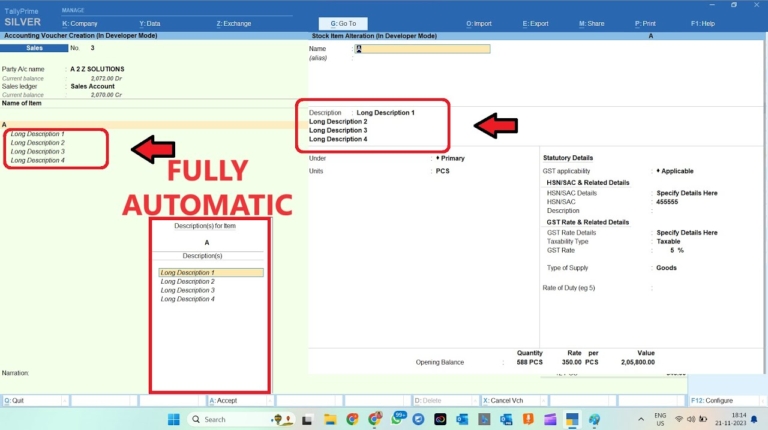This screenshot has height=430, width=768.
Task: Open the E: Export menu
Action: pyautogui.click(x=536, y=23)
